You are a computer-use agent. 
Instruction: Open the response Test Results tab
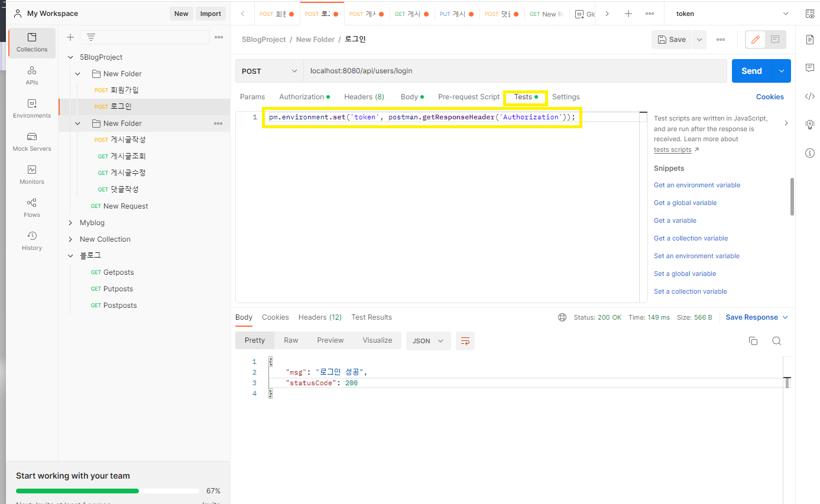(372, 317)
